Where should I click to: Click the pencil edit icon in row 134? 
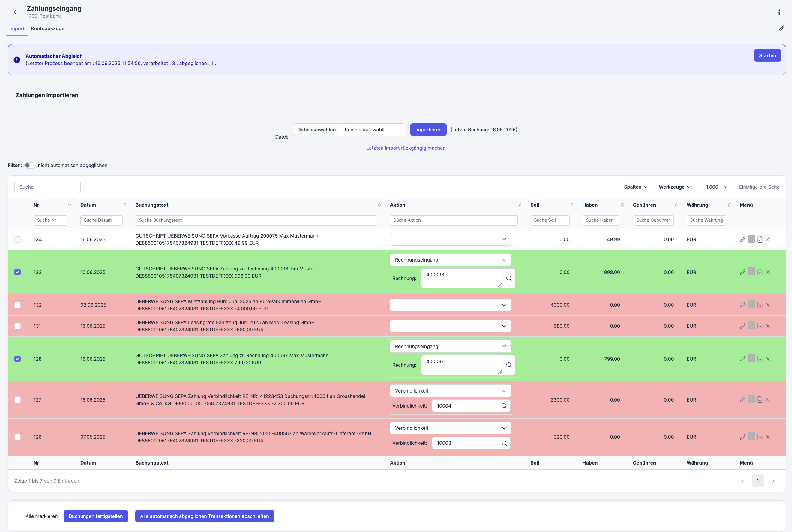[742, 239]
